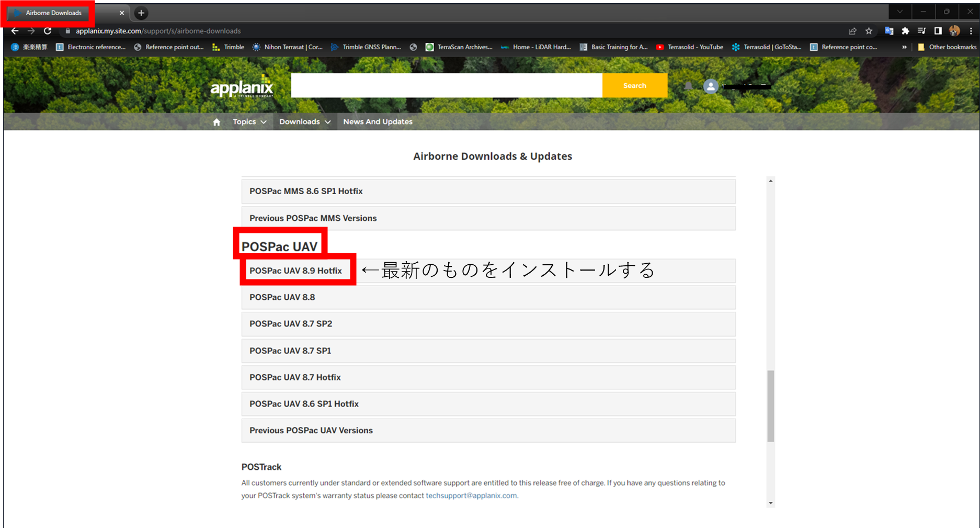The width and height of the screenshot is (980, 528).
Task: Open the News And Updates menu item
Action: (378, 122)
